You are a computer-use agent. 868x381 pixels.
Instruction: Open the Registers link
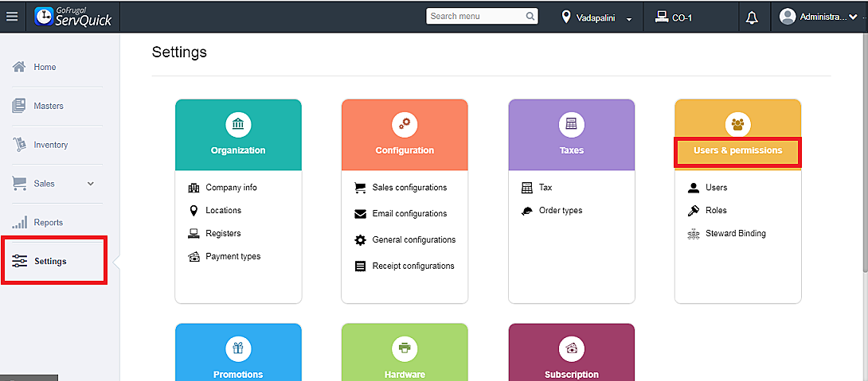coord(223,233)
